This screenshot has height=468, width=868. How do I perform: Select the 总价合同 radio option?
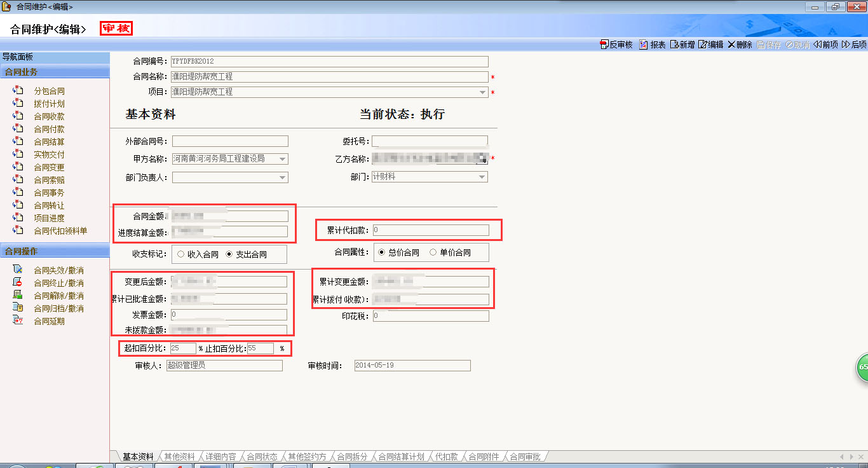coord(382,252)
